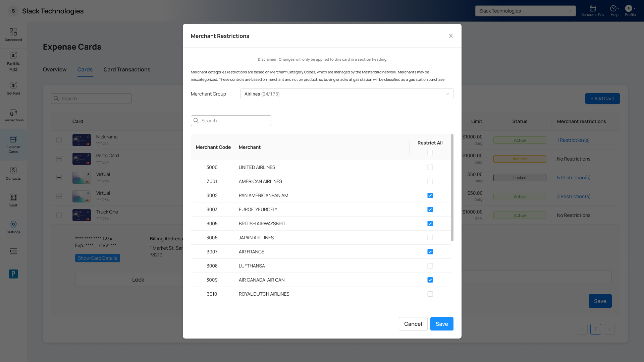Close the Merchant Restrictions dialog
The image size is (644, 362).
451,36
